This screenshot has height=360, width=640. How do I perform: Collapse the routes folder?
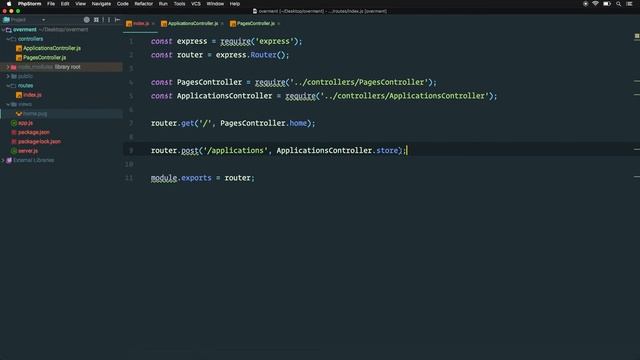[8, 86]
